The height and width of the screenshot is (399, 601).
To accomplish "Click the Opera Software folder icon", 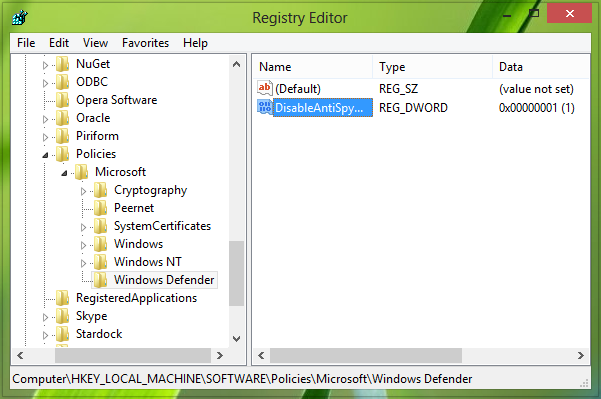I will click(x=62, y=100).
